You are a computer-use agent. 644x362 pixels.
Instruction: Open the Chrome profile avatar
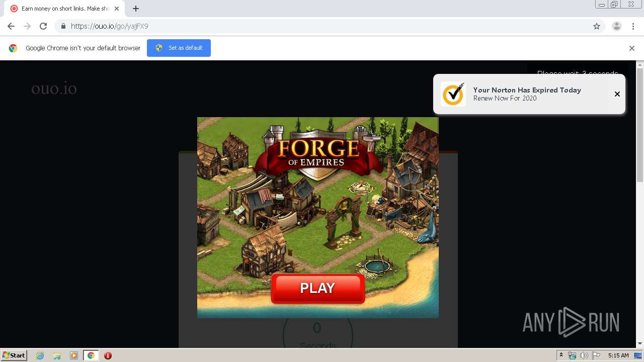coord(617,26)
